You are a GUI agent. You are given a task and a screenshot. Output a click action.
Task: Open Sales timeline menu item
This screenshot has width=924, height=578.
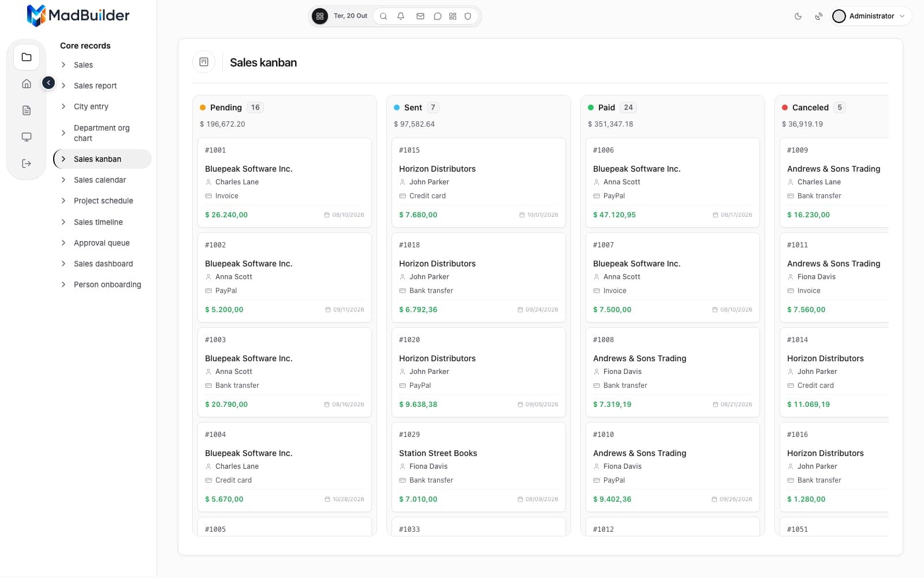[x=103, y=222]
